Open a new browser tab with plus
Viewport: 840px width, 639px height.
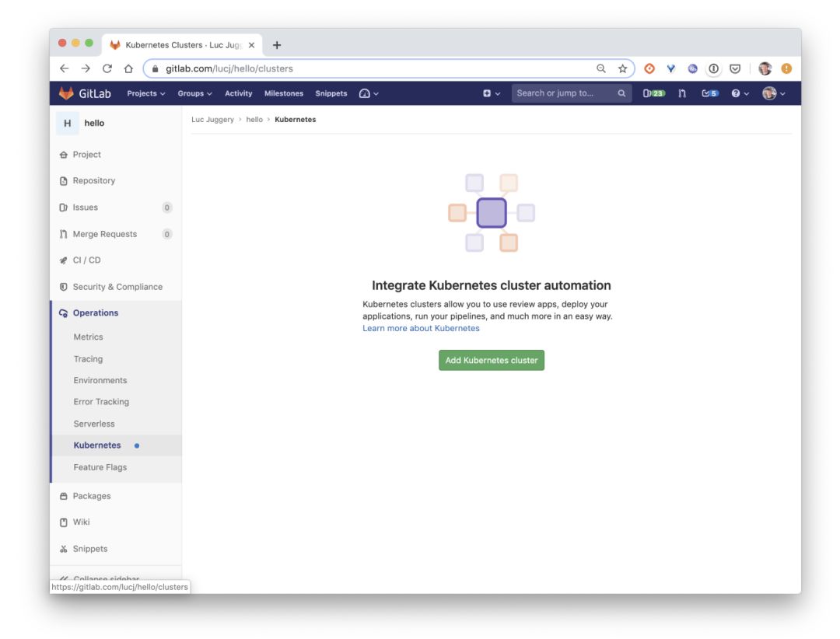pyautogui.click(x=277, y=45)
